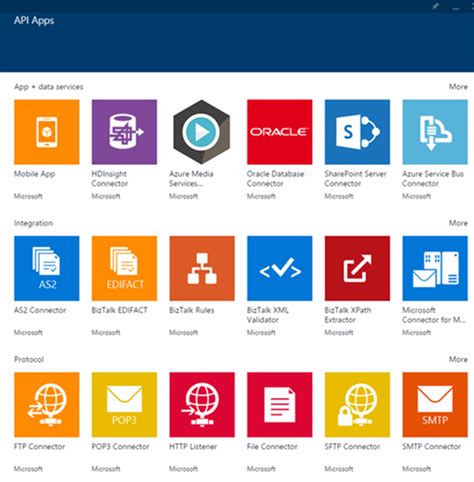Viewport: 474px width, 482px height.
Task: Show more Integration apps
Action: tap(458, 223)
